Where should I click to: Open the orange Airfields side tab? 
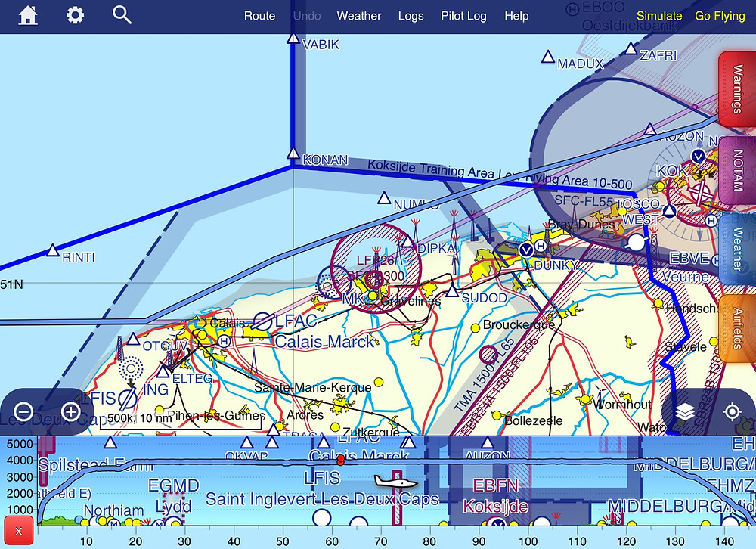pos(737,328)
